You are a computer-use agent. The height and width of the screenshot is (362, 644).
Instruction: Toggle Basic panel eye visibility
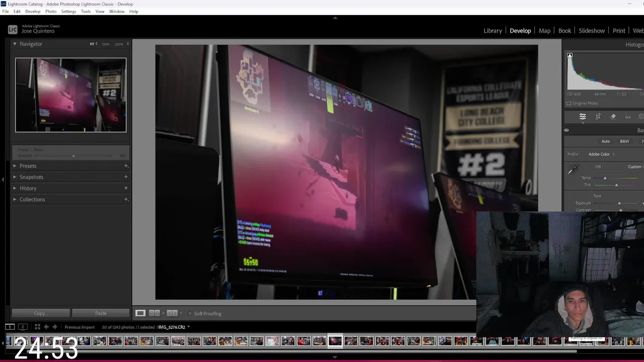click(567, 130)
